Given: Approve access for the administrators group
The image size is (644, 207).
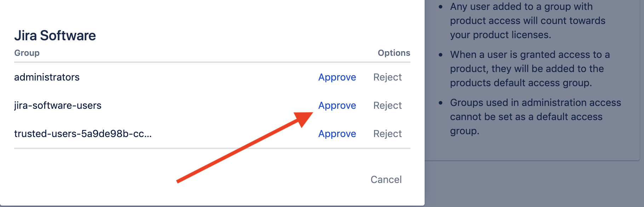Looking at the screenshot, I should (337, 77).
